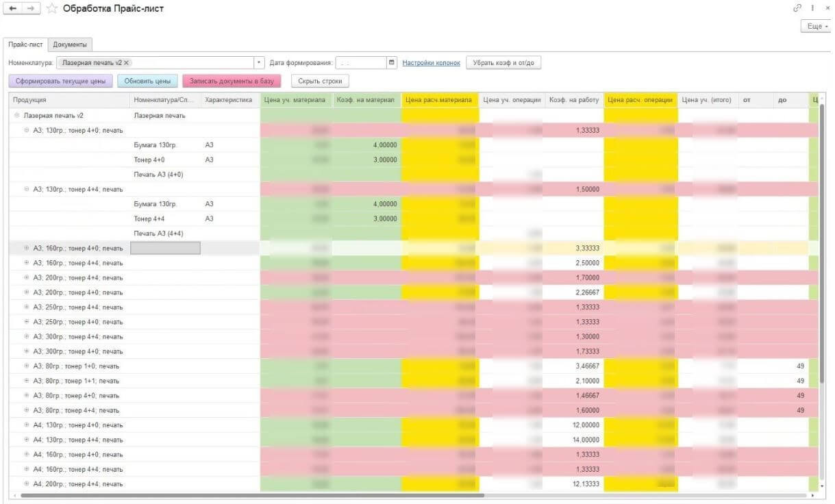Click the Сформировать текущие цены button
The height and width of the screenshot is (504, 835).
click(x=60, y=81)
